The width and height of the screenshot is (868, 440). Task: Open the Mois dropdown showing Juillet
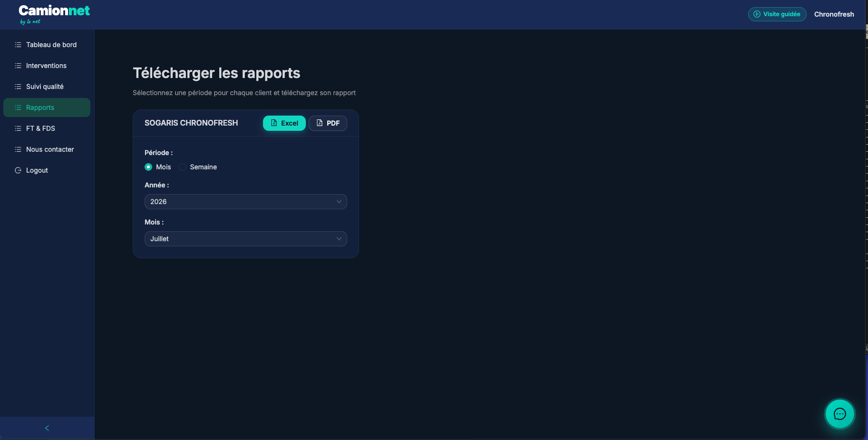tap(246, 239)
